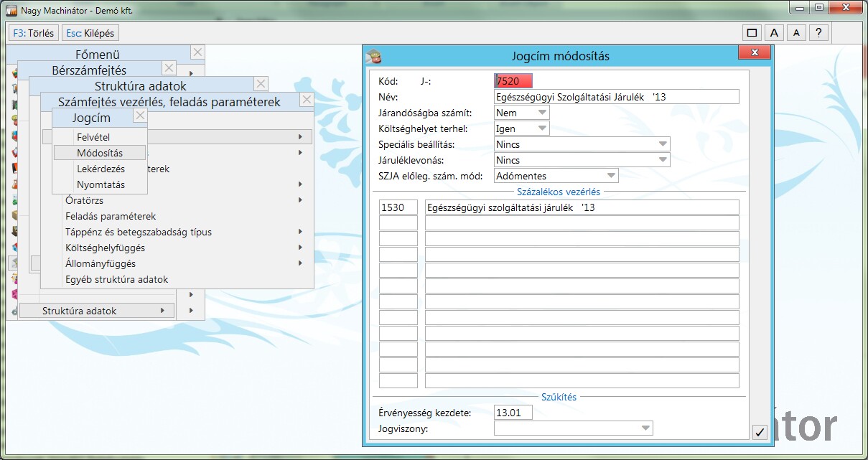The height and width of the screenshot is (460, 868).
Task: Choose Lekérdezés in the Jogcím menu
Action: point(101,169)
